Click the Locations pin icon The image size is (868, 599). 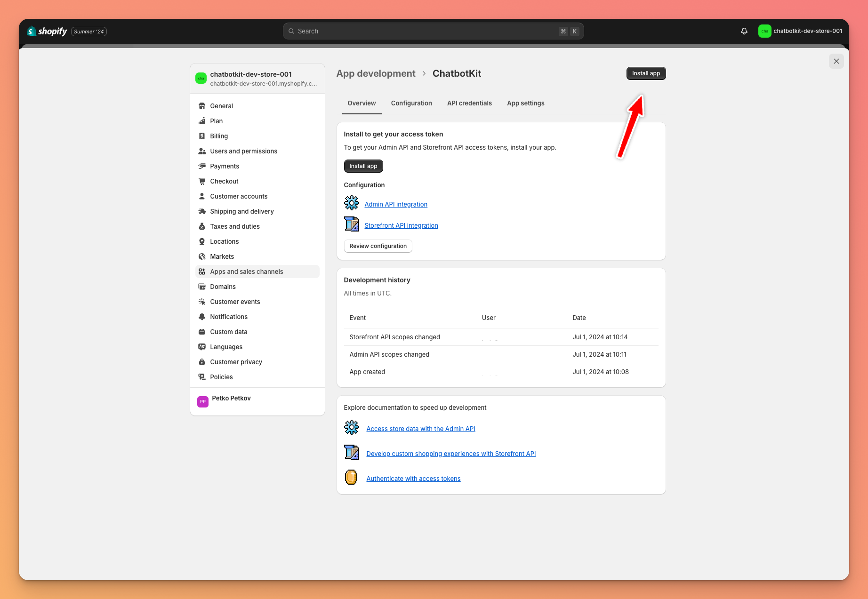point(202,241)
